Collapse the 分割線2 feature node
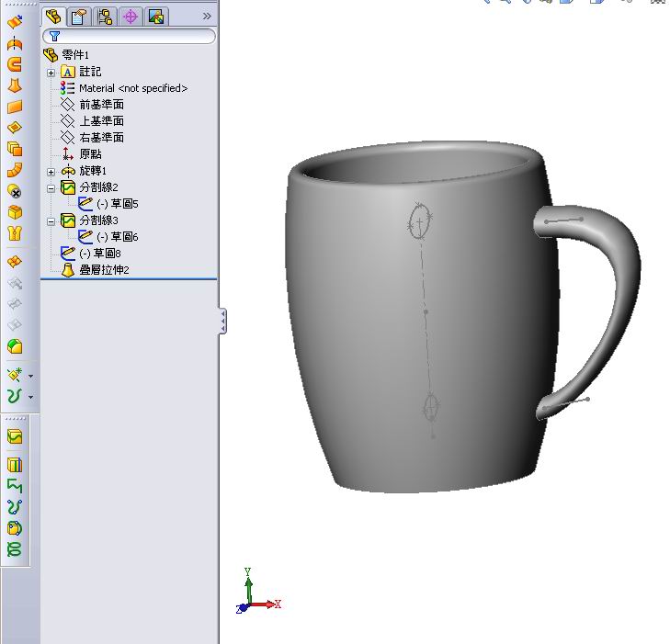 (x=51, y=188)
